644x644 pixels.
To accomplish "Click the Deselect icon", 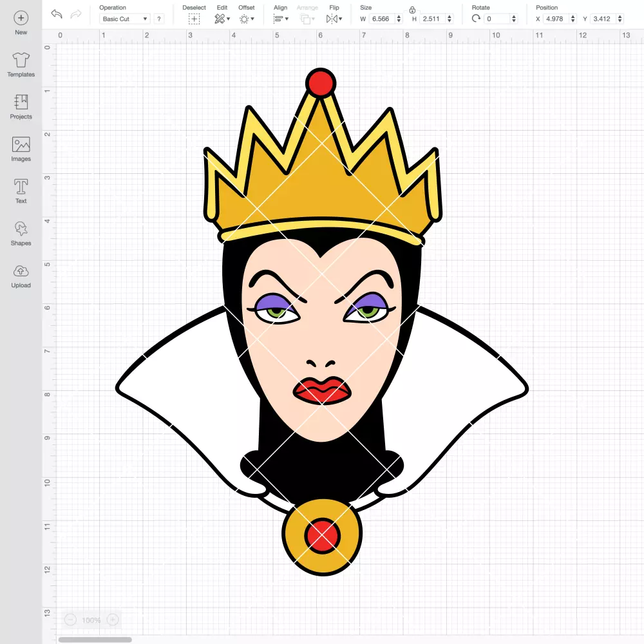I will point(194,19).
